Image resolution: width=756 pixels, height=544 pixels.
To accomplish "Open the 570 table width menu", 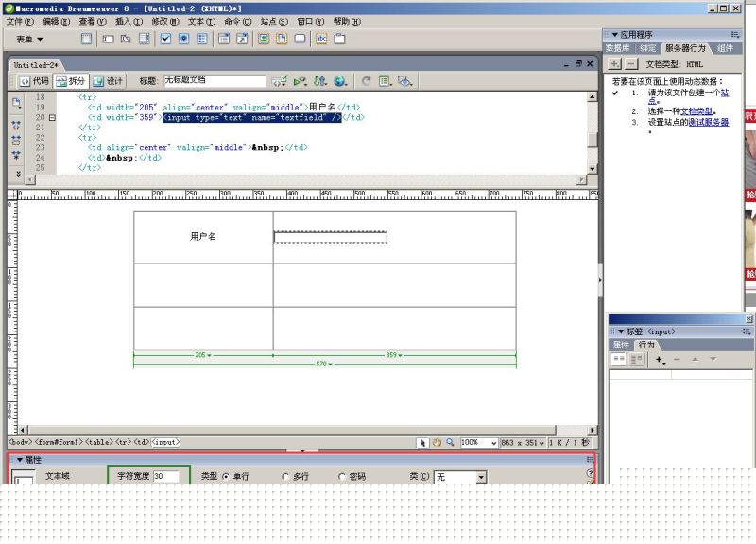I will click(x=324, y=364).
